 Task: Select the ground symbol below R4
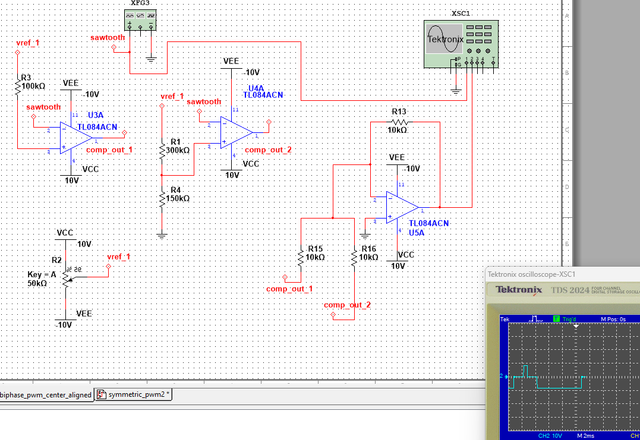click(x=162, y=236)
